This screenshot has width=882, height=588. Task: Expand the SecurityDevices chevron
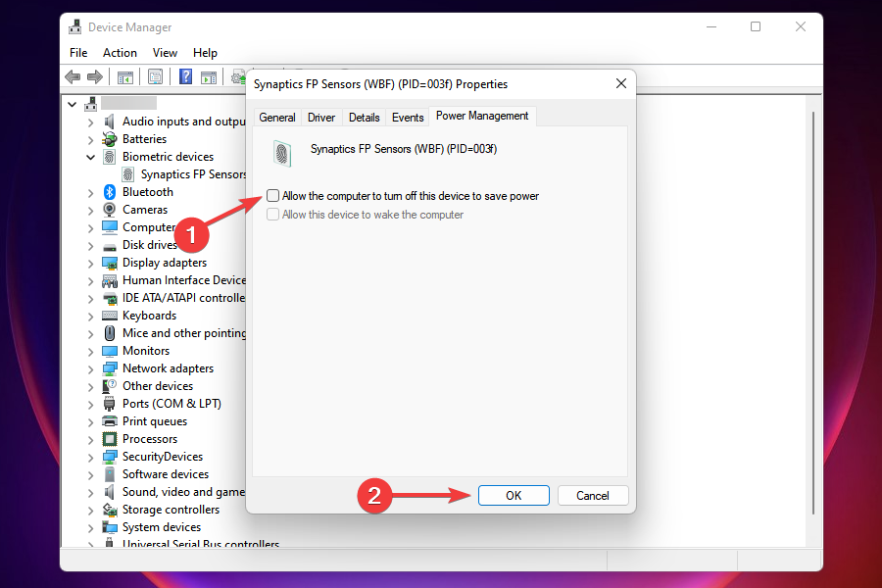pos(90,458)
